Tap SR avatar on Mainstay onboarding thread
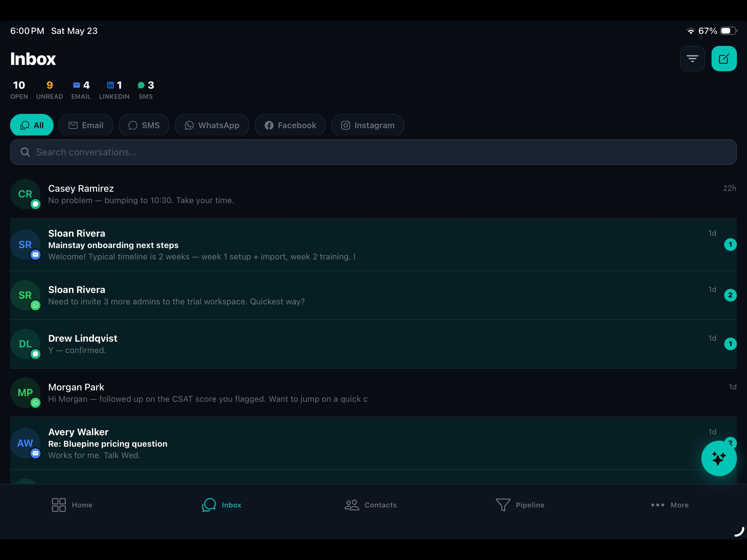 (x=25, y=245)
